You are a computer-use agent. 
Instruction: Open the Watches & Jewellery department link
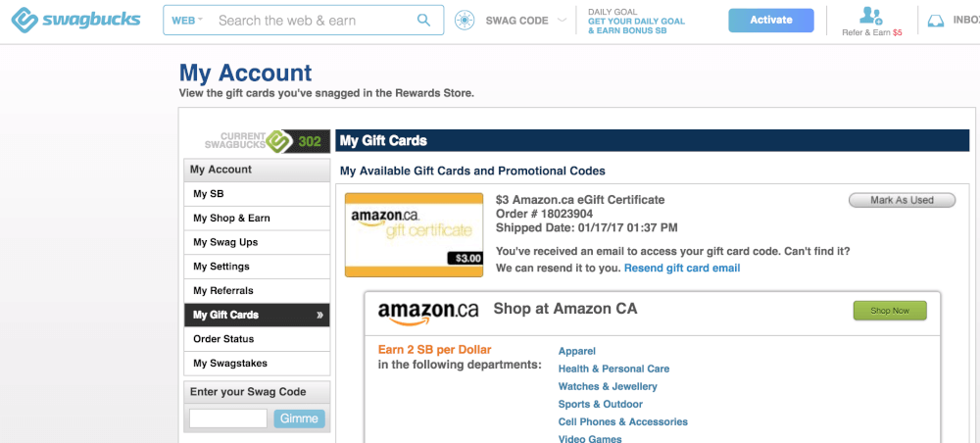(608, 387)
